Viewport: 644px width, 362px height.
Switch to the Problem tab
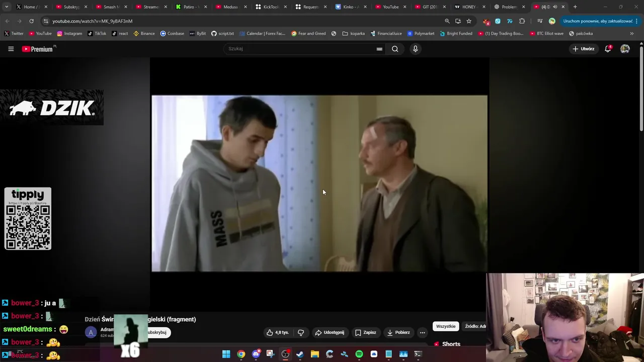point(510,7)
